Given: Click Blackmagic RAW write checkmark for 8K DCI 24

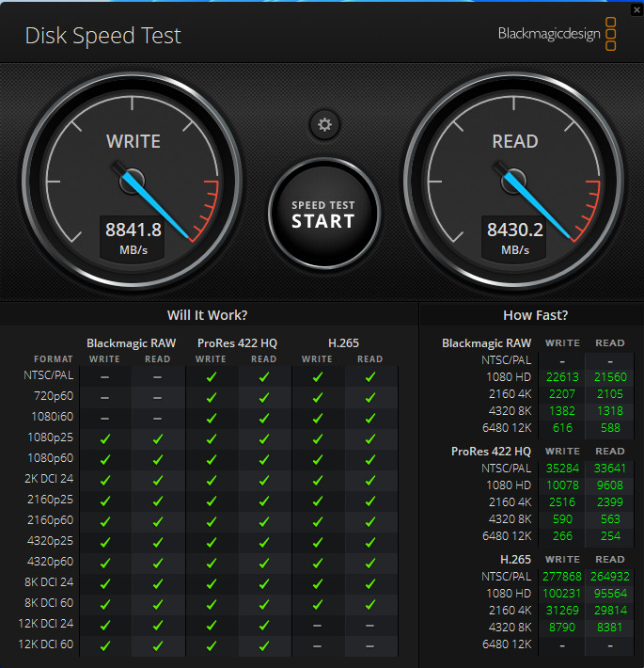Looking at the screenshot, I should click(x=104, y=583).
